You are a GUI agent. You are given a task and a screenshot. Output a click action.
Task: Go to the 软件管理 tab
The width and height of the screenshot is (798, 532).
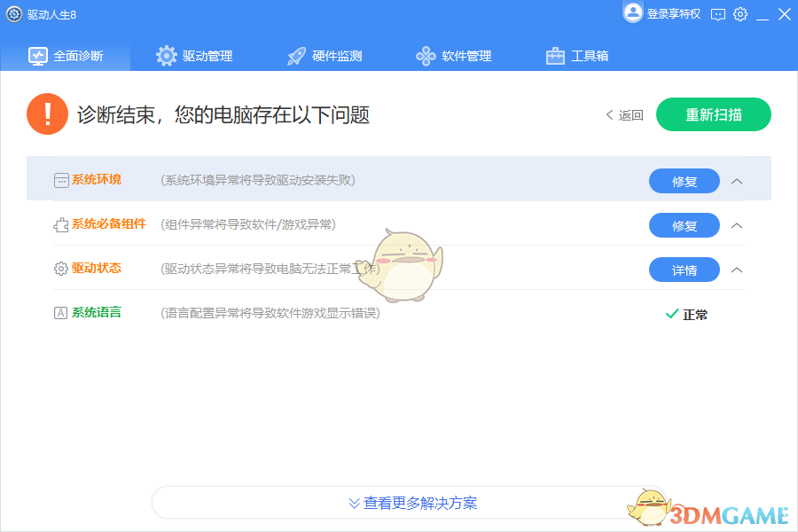(454, 56)
